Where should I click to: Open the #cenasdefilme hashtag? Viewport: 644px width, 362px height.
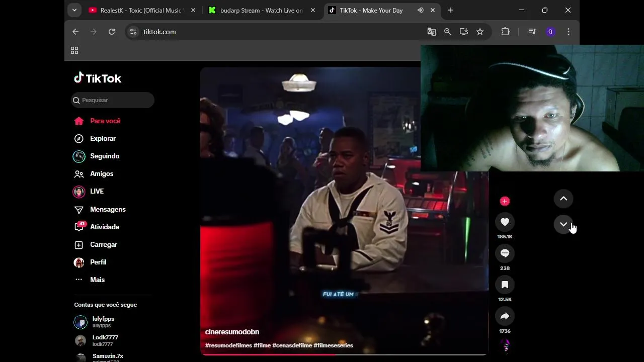[292, 345]
